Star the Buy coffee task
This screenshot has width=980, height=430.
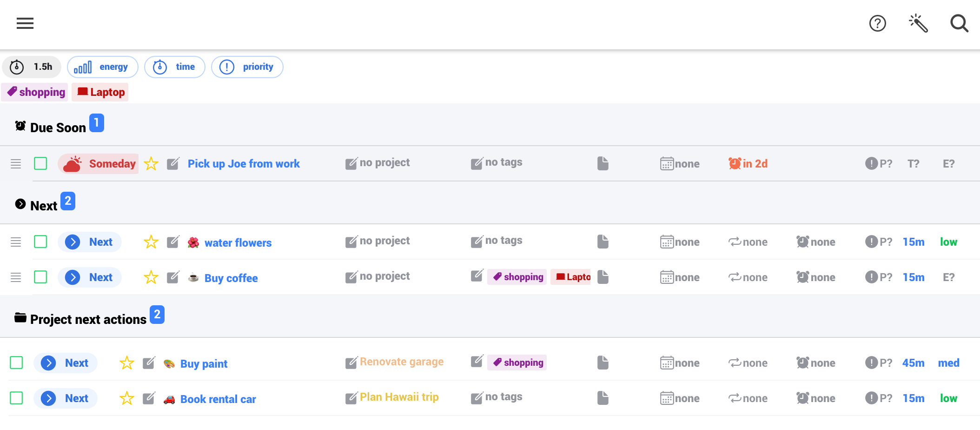pyautogui.click(x=151, y=277)
